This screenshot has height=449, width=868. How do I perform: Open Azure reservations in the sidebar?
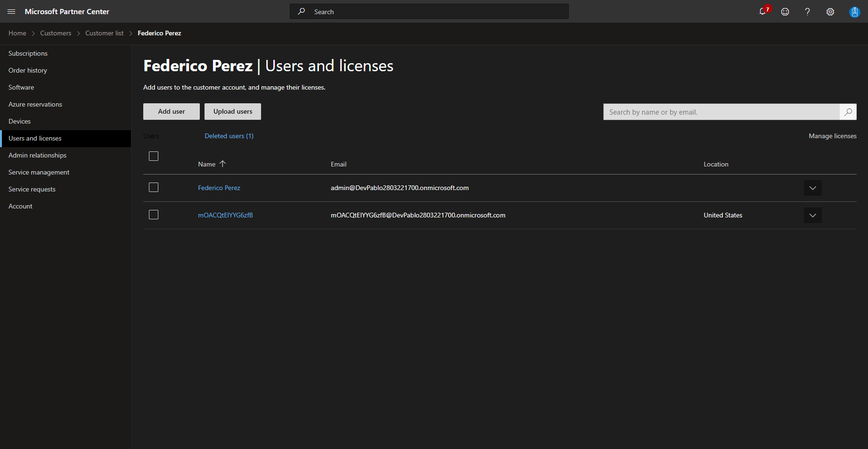(66, 104)
